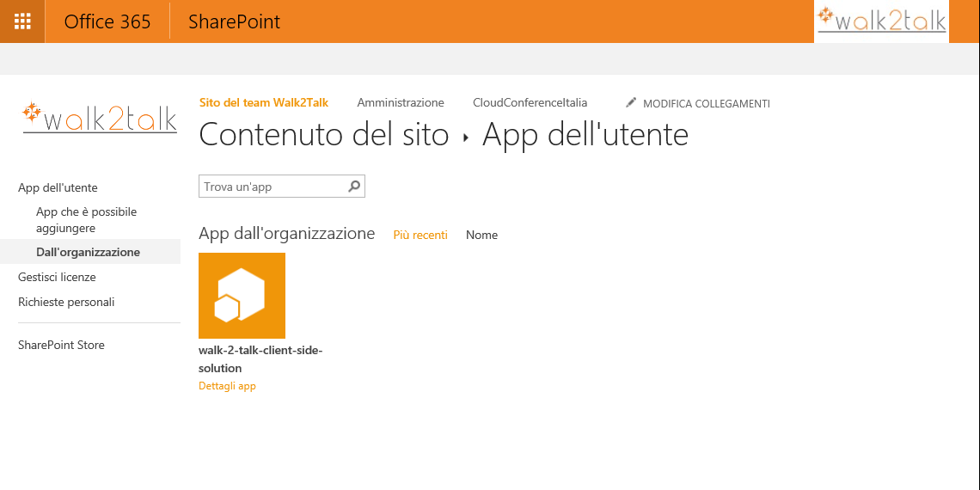This screenshot has height=490, width=980.
Task: Click the walk-2-talk-client-side-solution app name
Action: (260, 359)
